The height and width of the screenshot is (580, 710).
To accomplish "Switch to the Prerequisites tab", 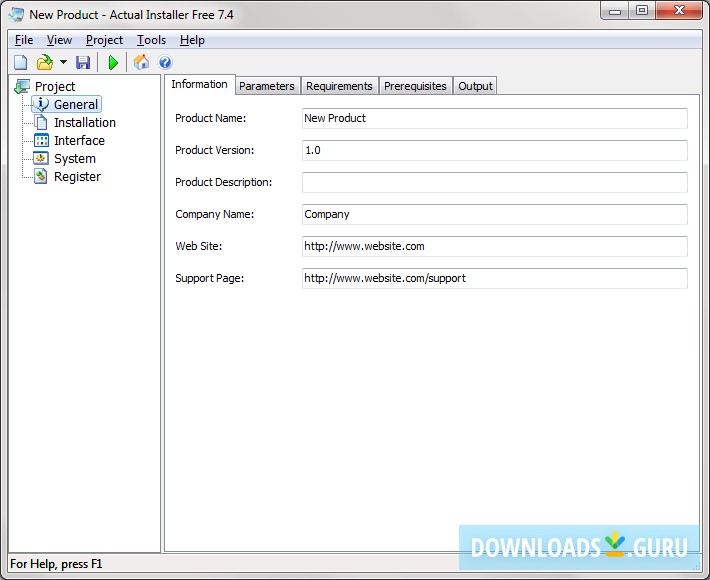I will (x=415, y=86).
